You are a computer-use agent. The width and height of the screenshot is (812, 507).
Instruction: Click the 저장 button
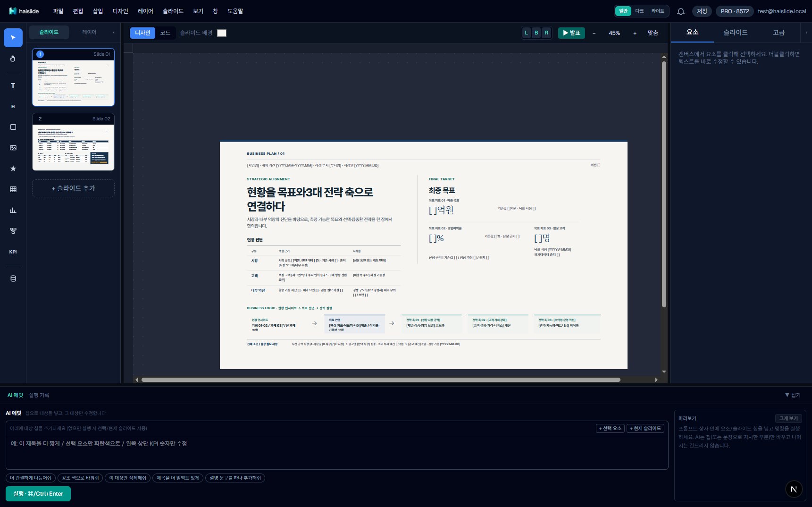pyautogui.click(x=702, y=11)
